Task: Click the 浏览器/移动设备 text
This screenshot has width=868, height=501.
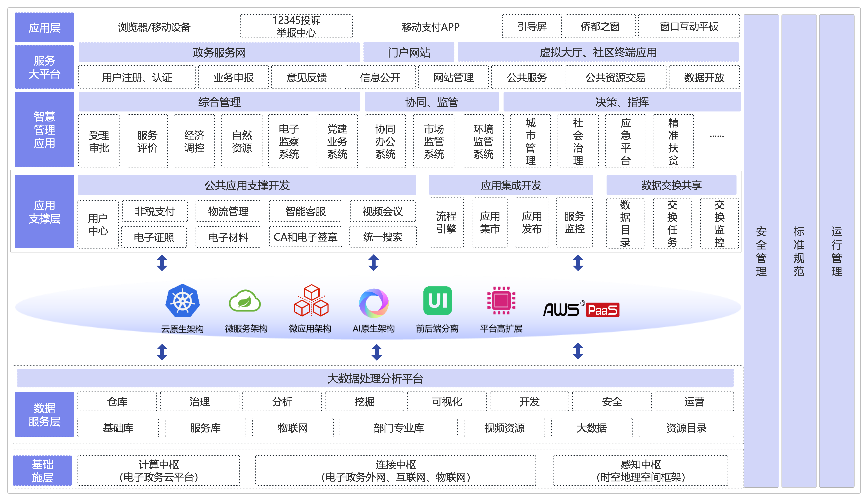Action: (154, 27)
